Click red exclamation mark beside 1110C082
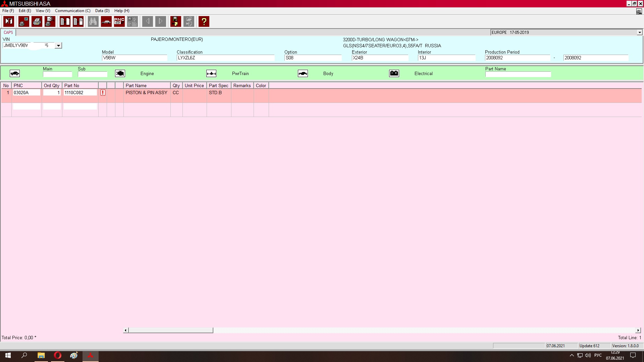 coord(103,93)
